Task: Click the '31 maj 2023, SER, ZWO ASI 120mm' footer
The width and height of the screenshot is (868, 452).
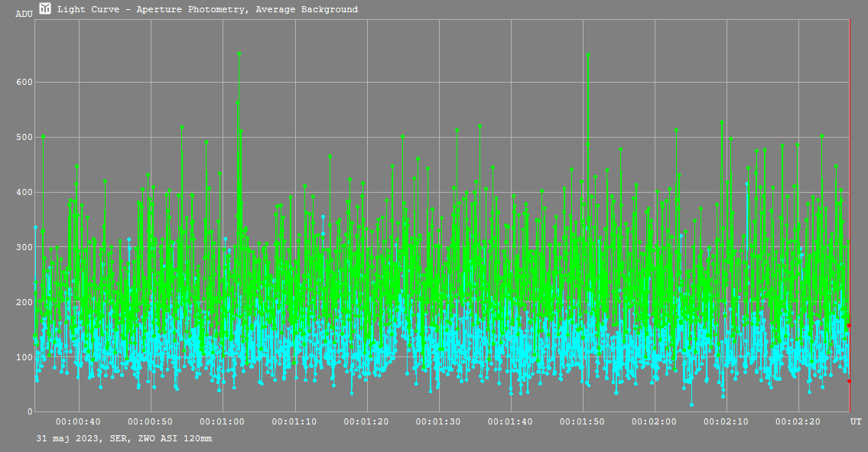Action: click(124, 438)
